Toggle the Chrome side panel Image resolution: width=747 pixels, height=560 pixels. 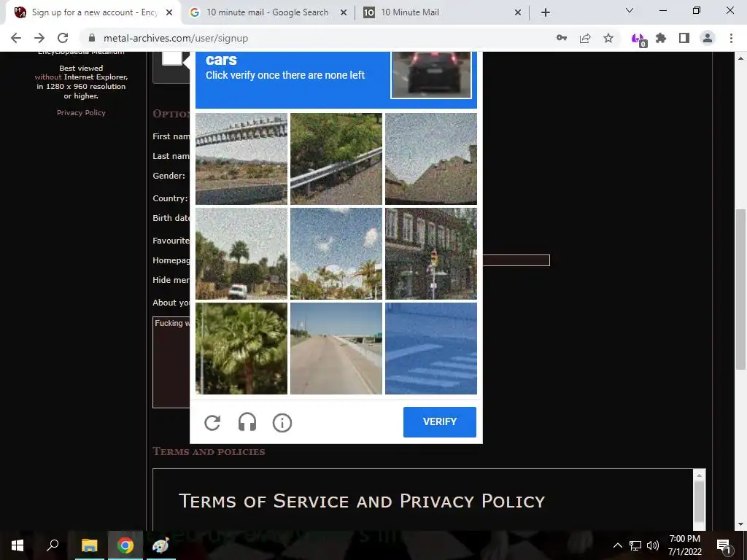click(684, 38)
